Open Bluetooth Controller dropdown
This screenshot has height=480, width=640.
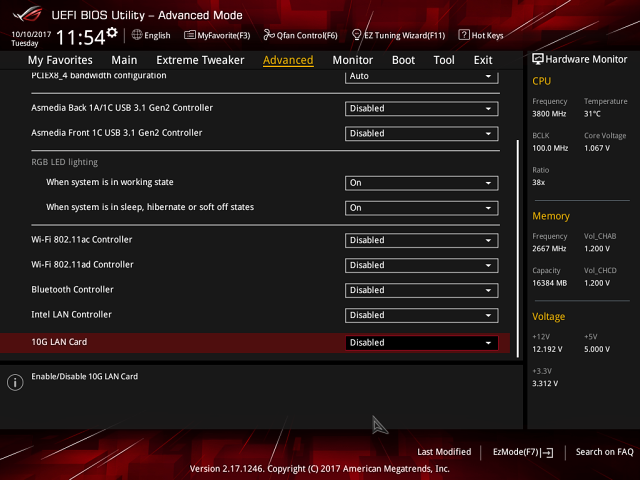click(x=421, y=290)
